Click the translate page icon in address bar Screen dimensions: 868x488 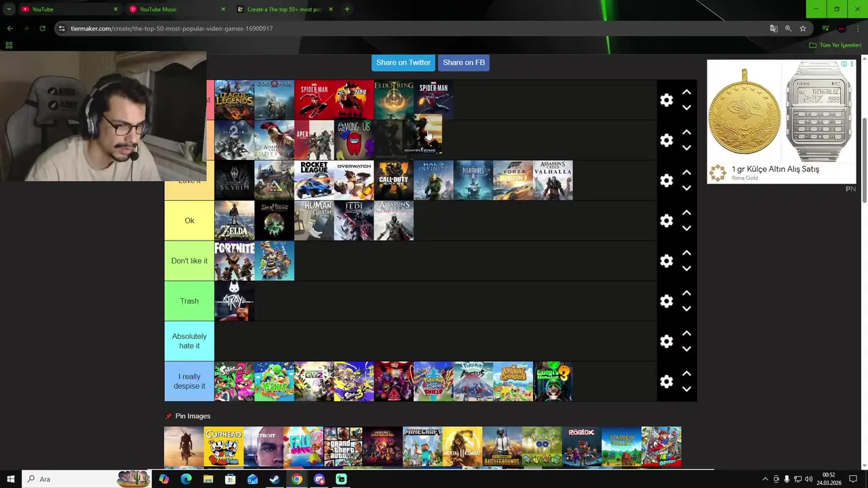(x=774, y=28)
